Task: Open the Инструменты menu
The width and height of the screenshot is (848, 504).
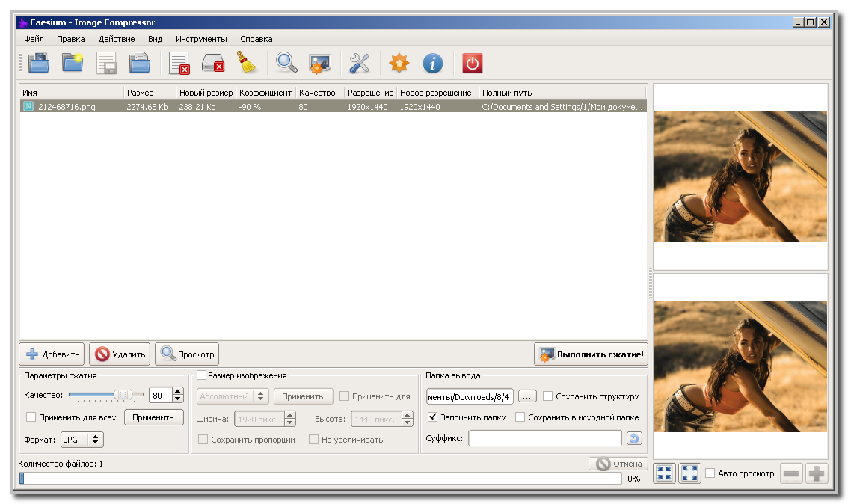Action: (x=201, y=39)
